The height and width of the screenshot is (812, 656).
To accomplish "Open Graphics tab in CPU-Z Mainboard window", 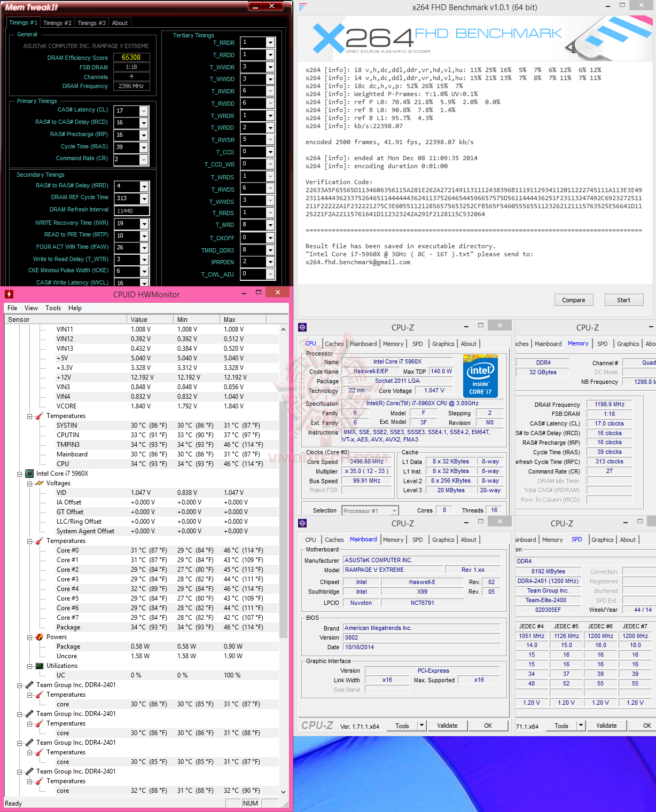I will (x=443, y=540).
